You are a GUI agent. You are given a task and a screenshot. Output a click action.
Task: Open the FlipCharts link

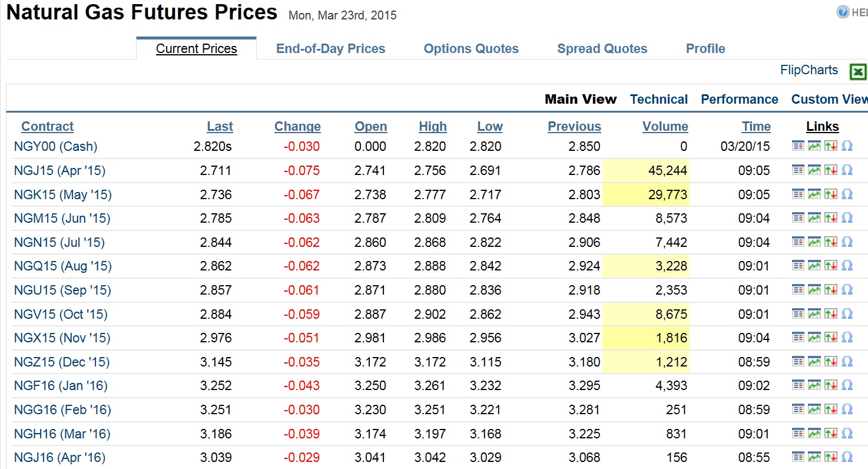809,70
